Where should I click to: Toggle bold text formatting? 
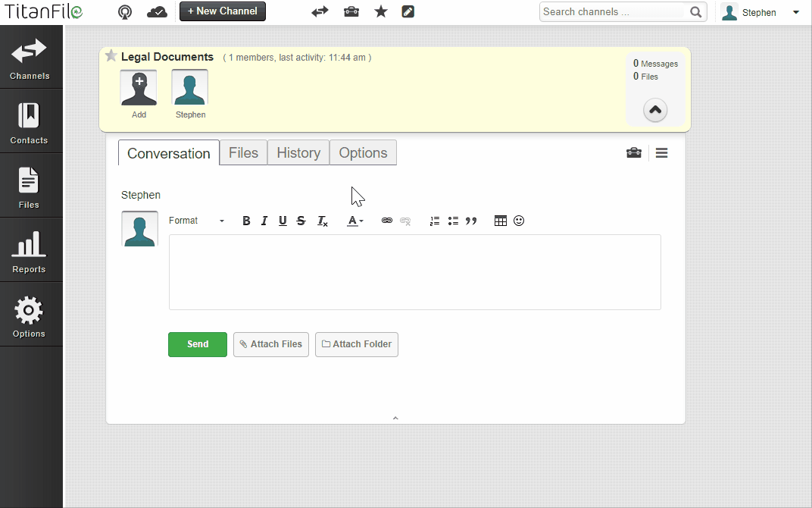pyautogui.click(x=246, y=221)
